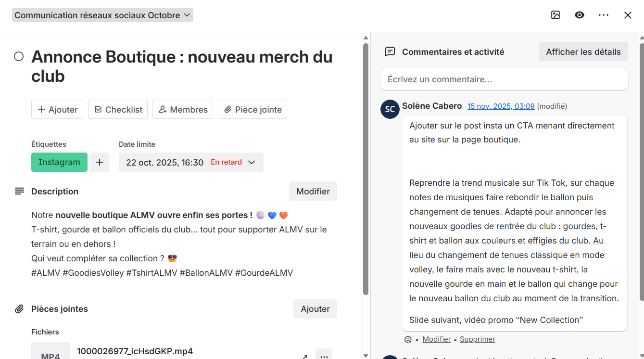Add a label with the plus button

[100, 162]
